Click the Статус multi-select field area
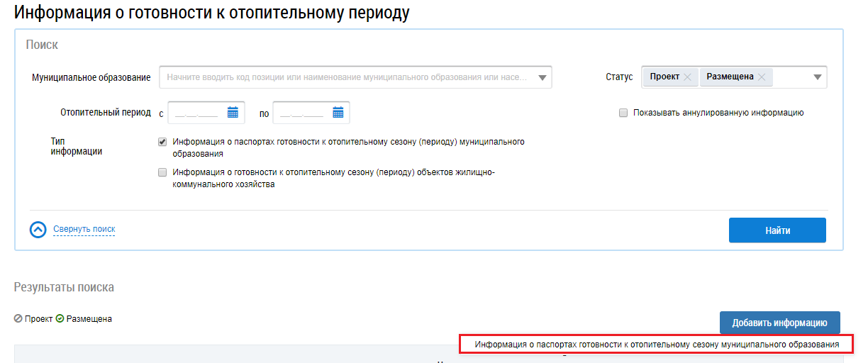 click(734, 77)
